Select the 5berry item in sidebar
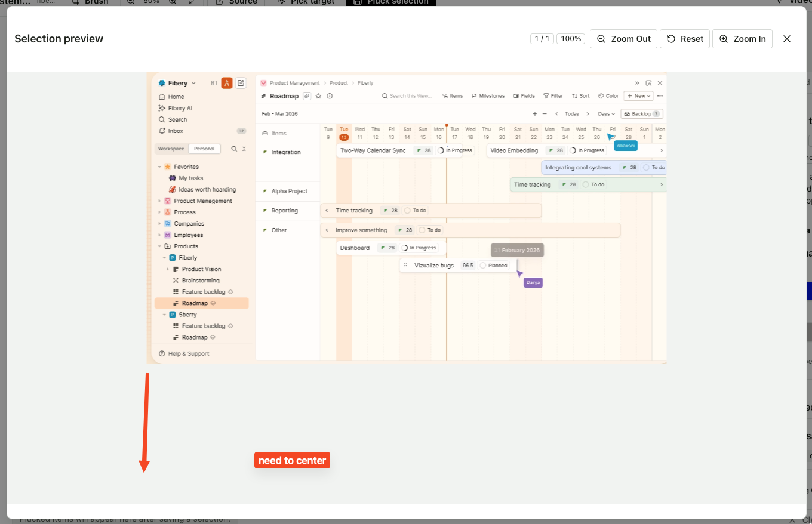 point(188,315)
